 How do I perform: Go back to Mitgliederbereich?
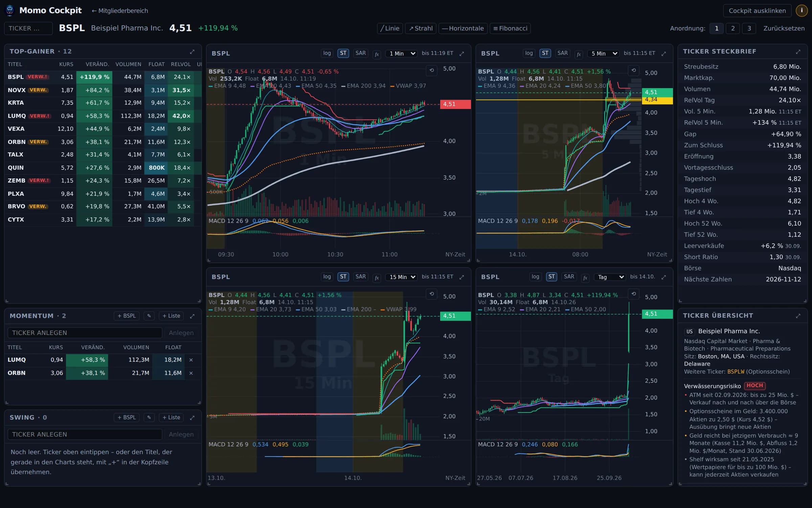(120, 11)
